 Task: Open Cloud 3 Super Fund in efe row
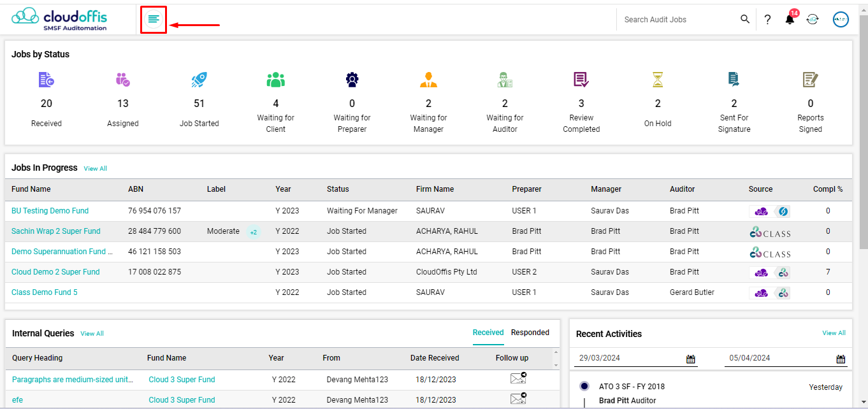[182, 400]
